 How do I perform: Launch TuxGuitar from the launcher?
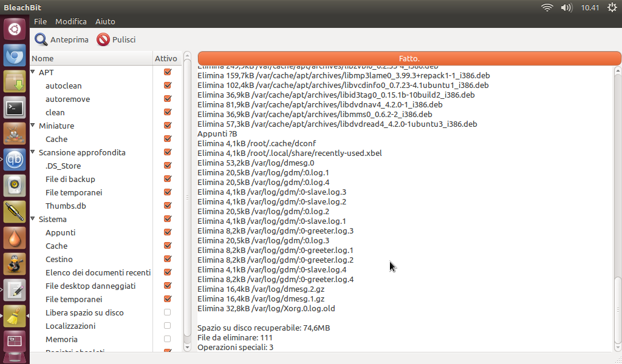(x=15, y=264)
